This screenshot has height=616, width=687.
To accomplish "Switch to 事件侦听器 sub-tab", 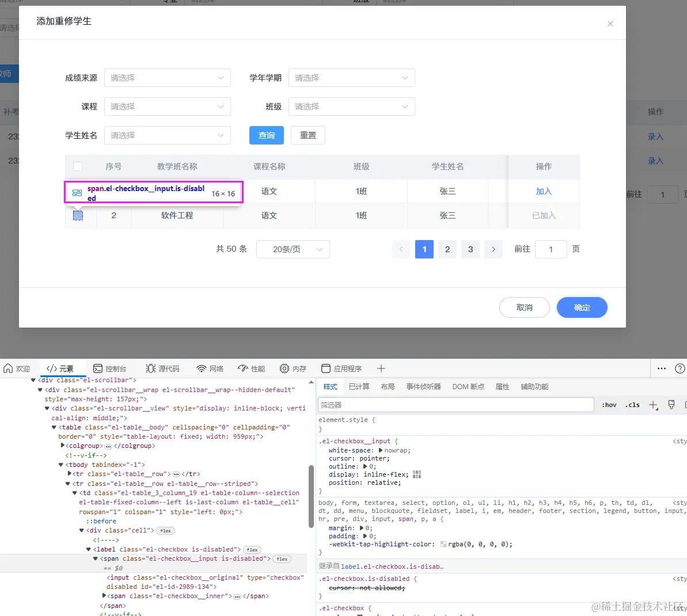I will click(423, 387).
